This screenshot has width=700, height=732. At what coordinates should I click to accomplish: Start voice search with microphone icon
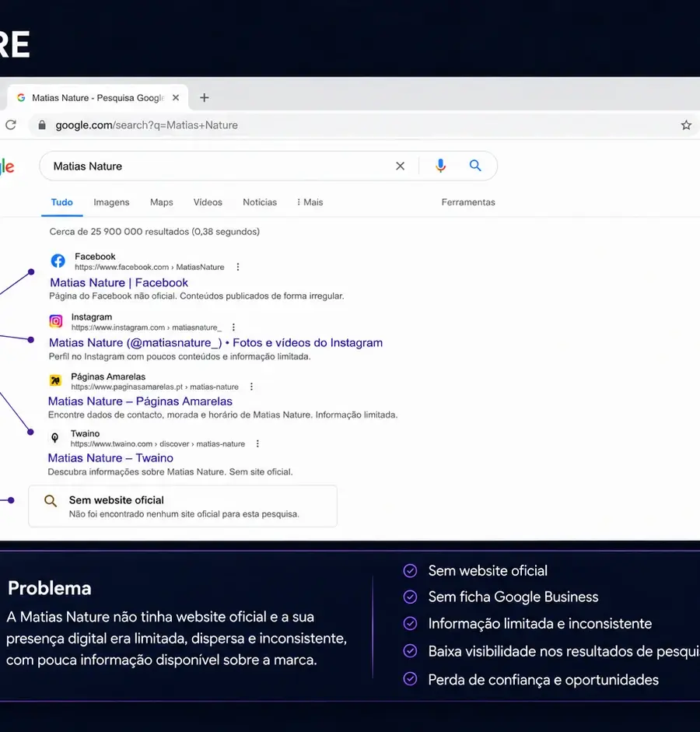pos(440,166)
